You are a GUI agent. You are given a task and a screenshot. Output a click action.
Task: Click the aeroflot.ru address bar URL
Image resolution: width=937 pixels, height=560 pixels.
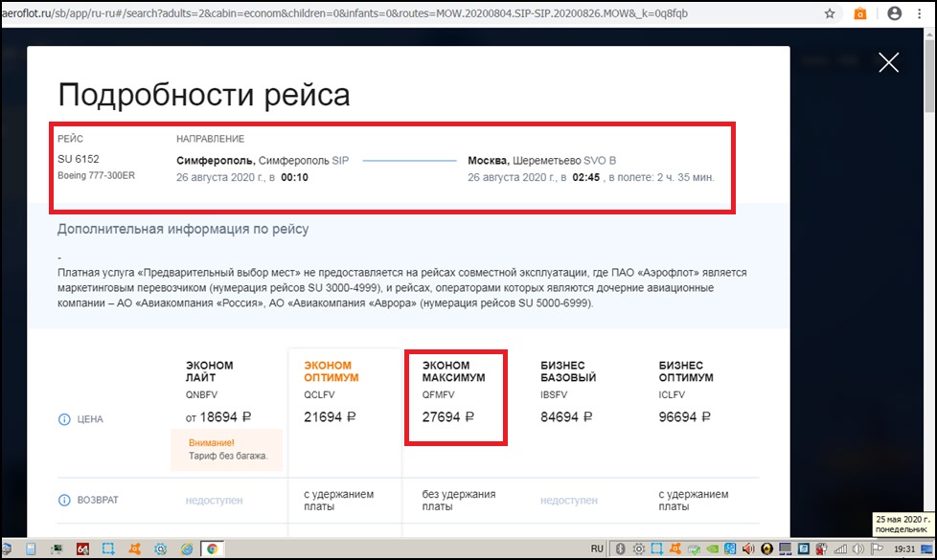345,13
